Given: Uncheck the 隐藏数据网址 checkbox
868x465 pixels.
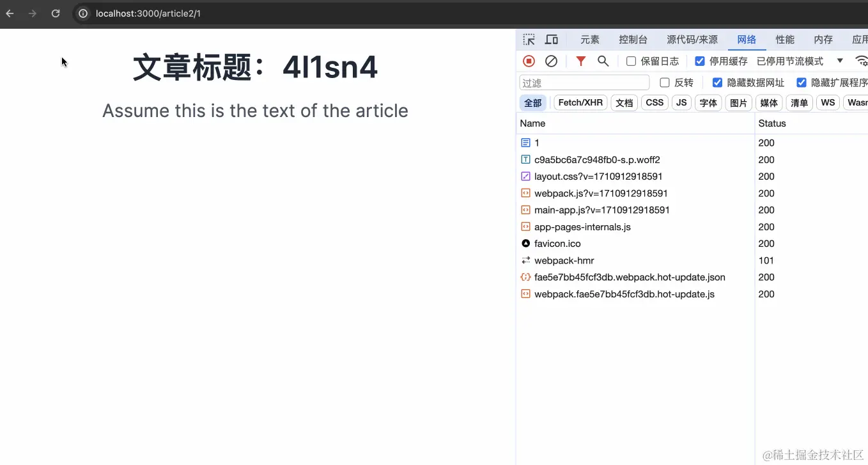Looking at the screenshot, I should point(717,82).
